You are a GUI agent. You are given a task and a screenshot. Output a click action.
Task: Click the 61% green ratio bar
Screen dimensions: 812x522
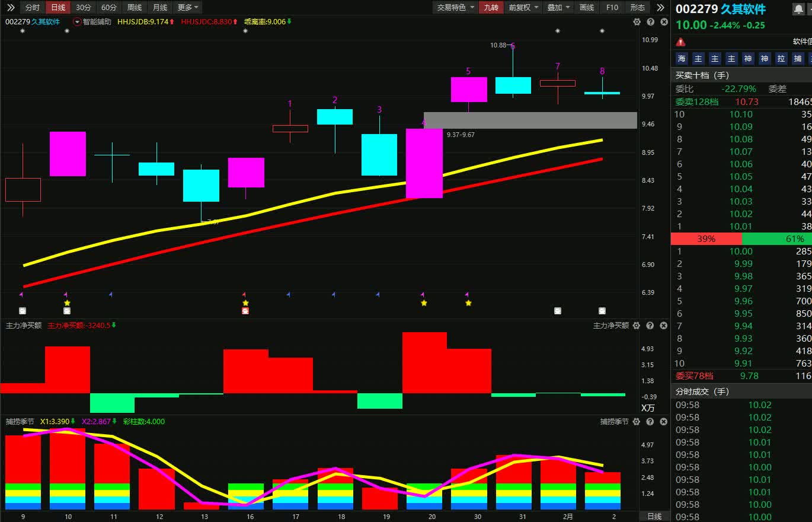[x=776, y=238]
